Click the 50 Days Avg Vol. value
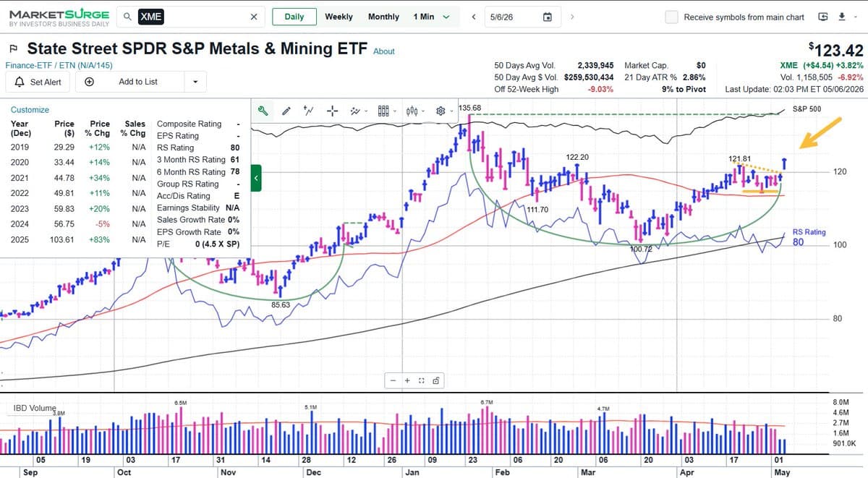868x478 pixels. click(595, 65)
